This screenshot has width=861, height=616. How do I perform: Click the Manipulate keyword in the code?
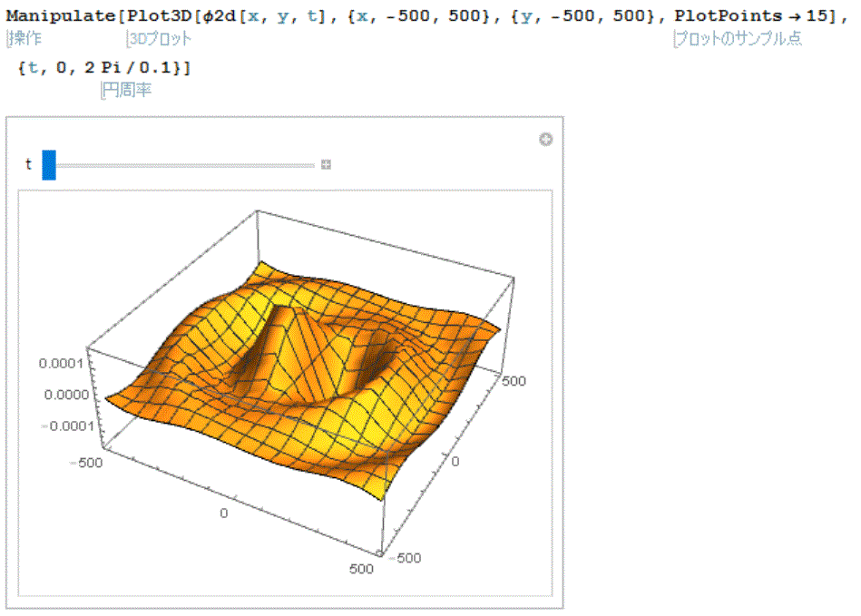[61, 16]
